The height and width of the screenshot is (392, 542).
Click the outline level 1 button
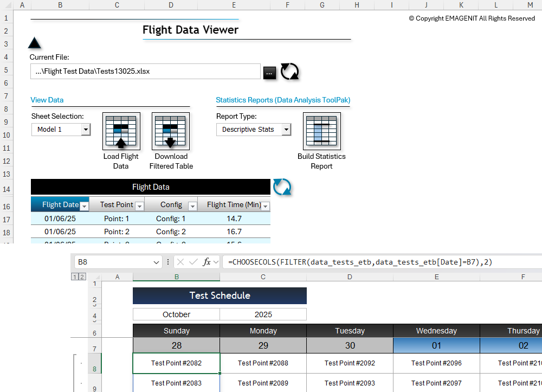coord(75,277)
